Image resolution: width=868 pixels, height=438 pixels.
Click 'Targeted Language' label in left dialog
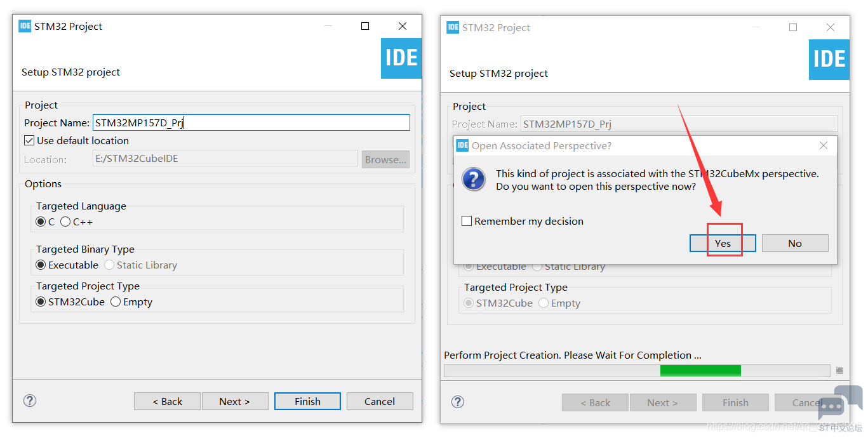[81, 206]
